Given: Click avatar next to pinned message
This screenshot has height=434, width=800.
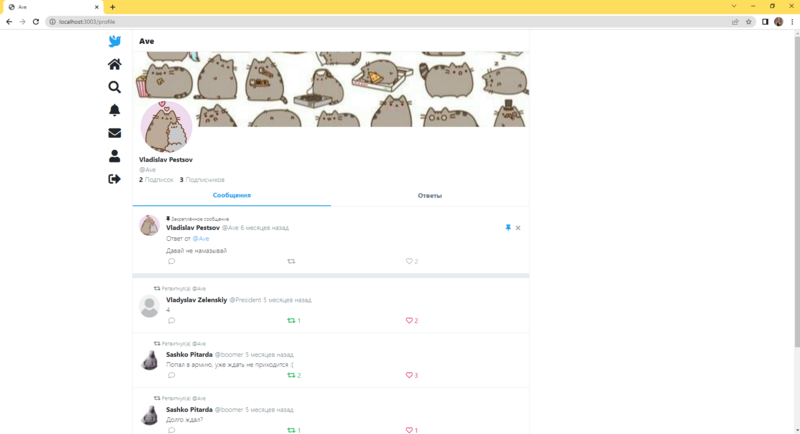Looking at the screenshot, I should click(149, 225).
